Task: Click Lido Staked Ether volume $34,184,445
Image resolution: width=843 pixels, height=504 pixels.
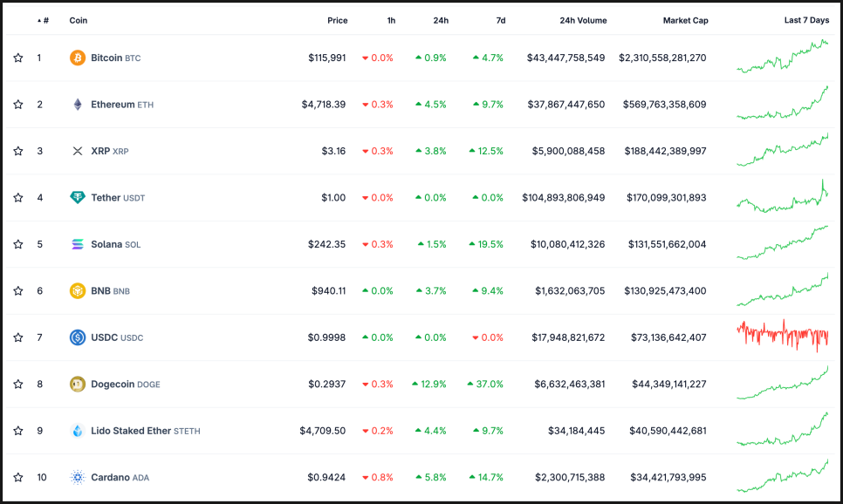Action: coord(576,431)
